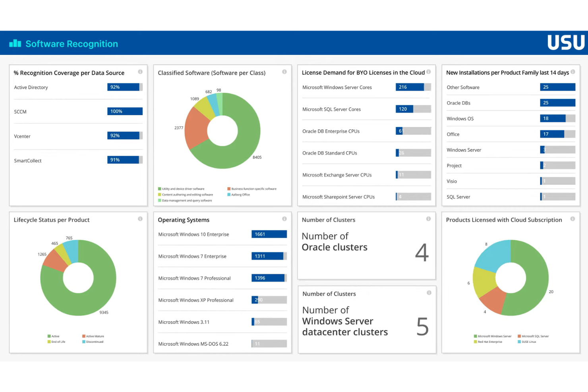Click the Oracle DB Enterprise CPUs bar
Screen dimensions: 588x392
[413, 131]
